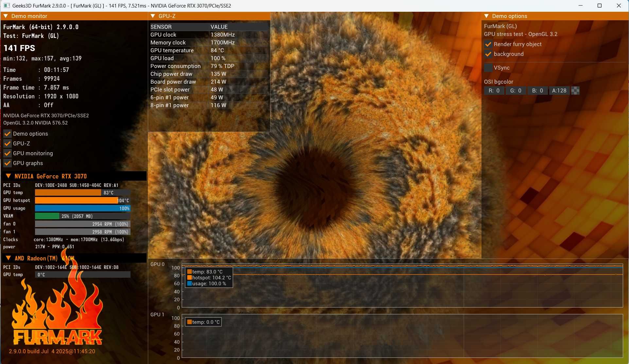Click the GPU hotspot 104°C bar

pyautogui.click(x=83, y=200)
